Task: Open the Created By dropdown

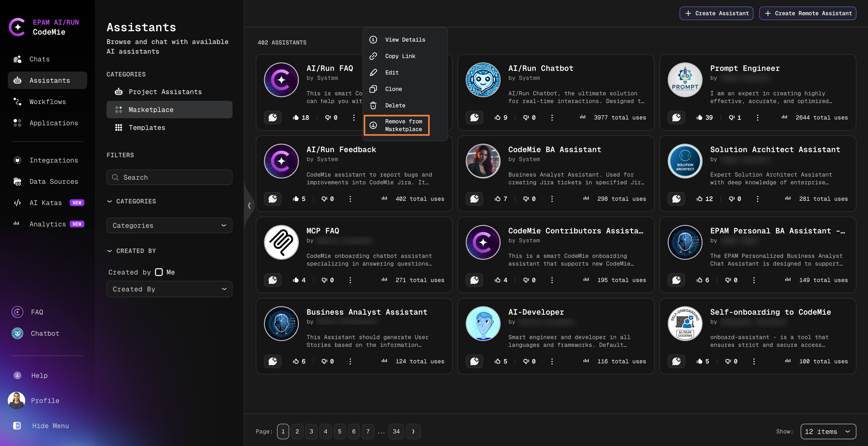Action: click(x=169, y=289)
